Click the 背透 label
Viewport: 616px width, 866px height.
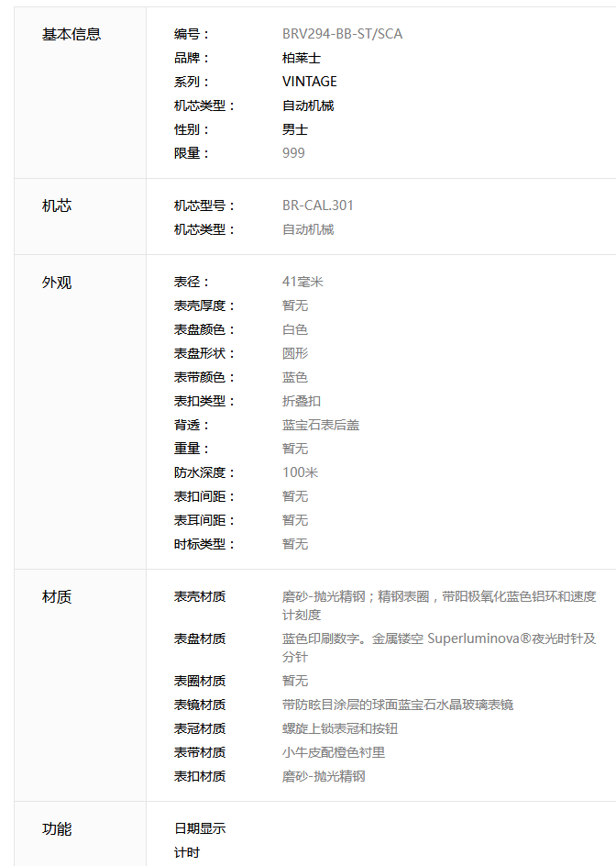[x=191, y=425]
